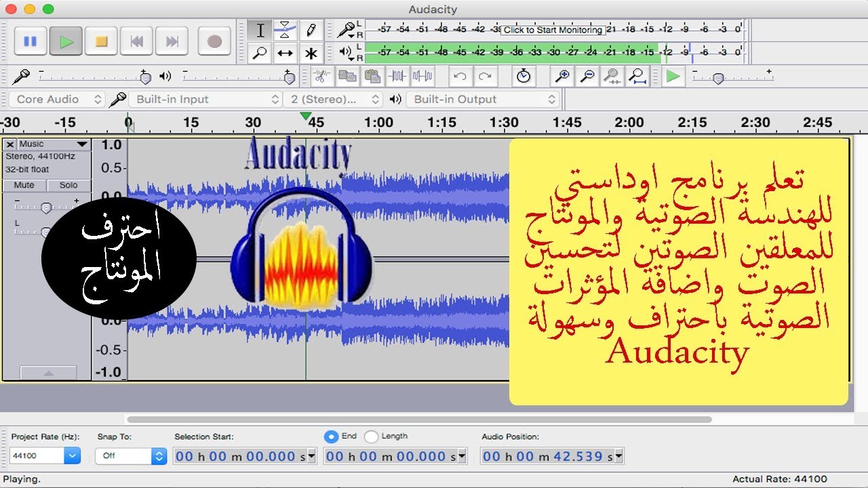Screen dimensions: 868x488
Task: Click the Paste clipboard icon
Action: (372, 76)
